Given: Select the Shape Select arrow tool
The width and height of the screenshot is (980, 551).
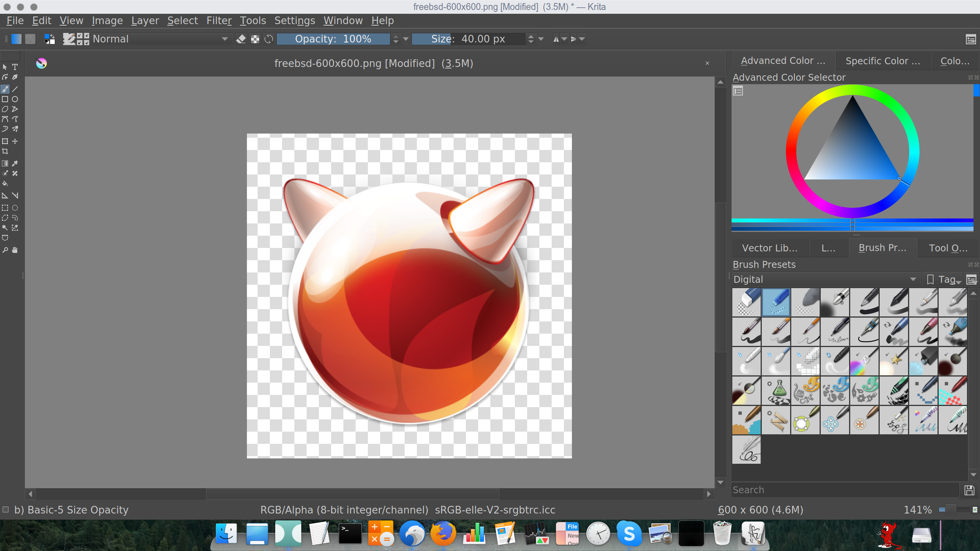Looking at the screenshot, I should 5,67.
